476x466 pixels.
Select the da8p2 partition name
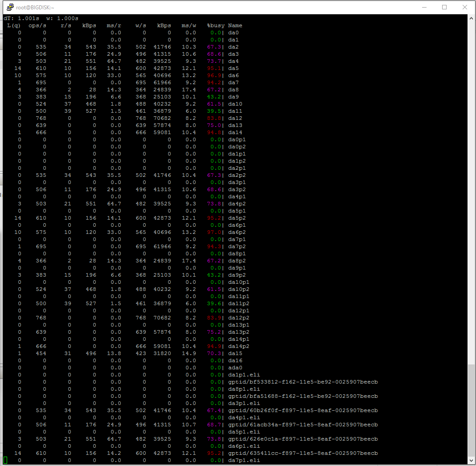click(x=237, y=261)
